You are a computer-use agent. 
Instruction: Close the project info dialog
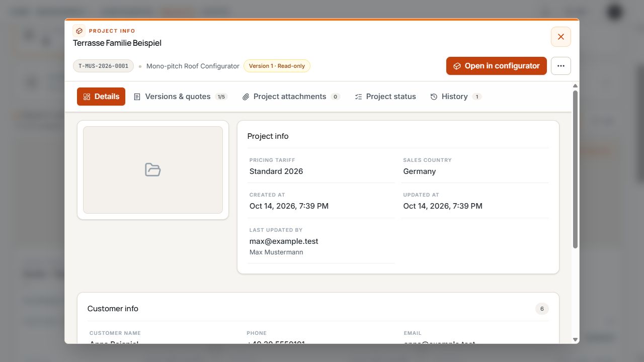pos(561,37)
